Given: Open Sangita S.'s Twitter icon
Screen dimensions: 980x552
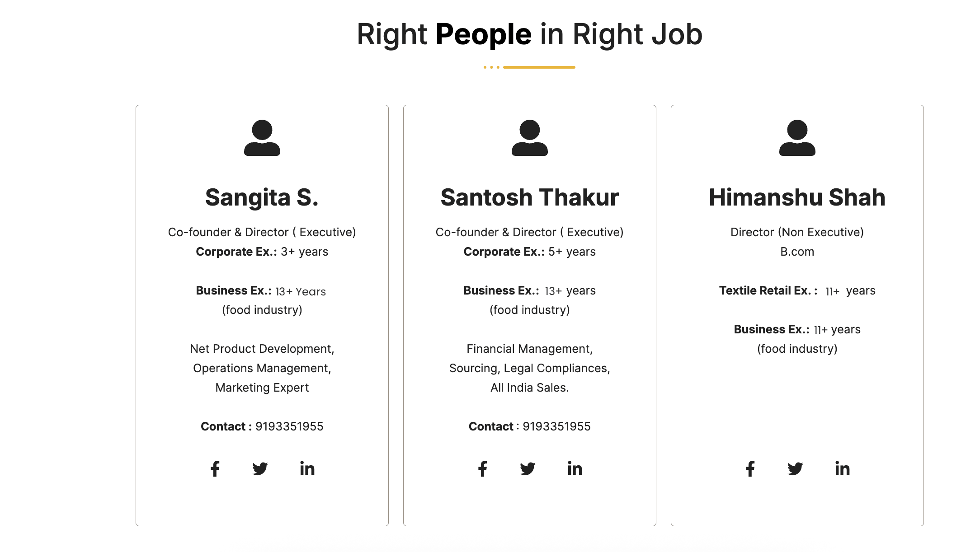Looking at the screenshot, I should [x=260, y=469].
